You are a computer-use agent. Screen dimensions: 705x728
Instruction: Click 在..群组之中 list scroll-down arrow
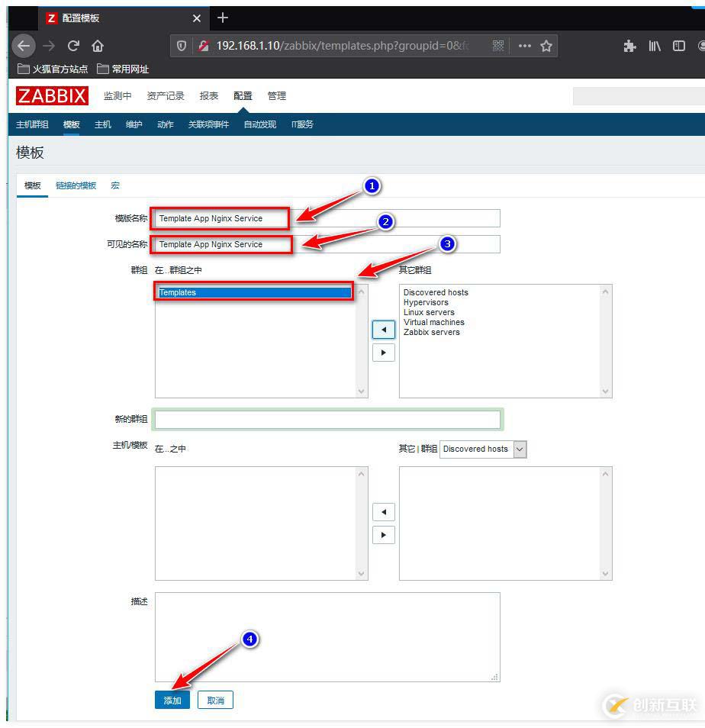coord(362,391)
